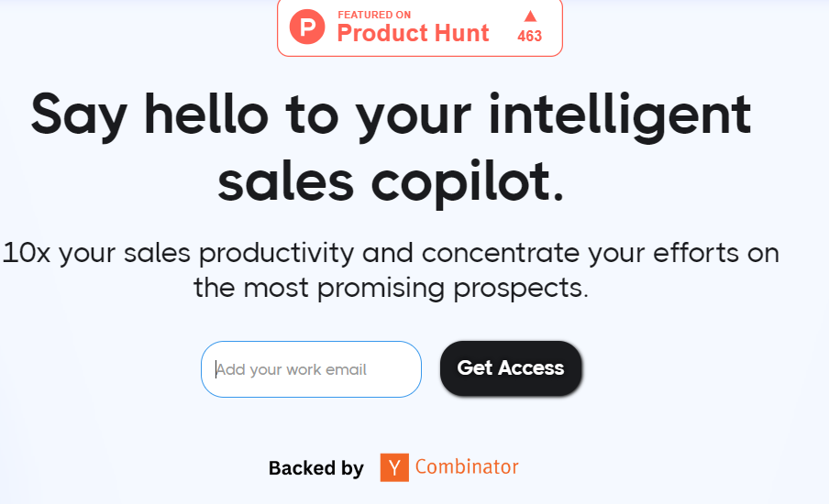Open the orange "Combinator" text link

(467, 467)
